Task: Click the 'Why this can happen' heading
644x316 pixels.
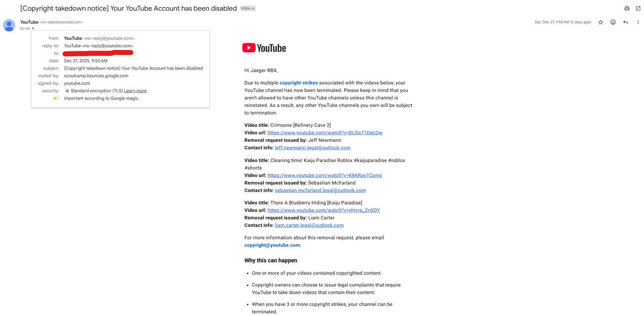Action: 270,261
